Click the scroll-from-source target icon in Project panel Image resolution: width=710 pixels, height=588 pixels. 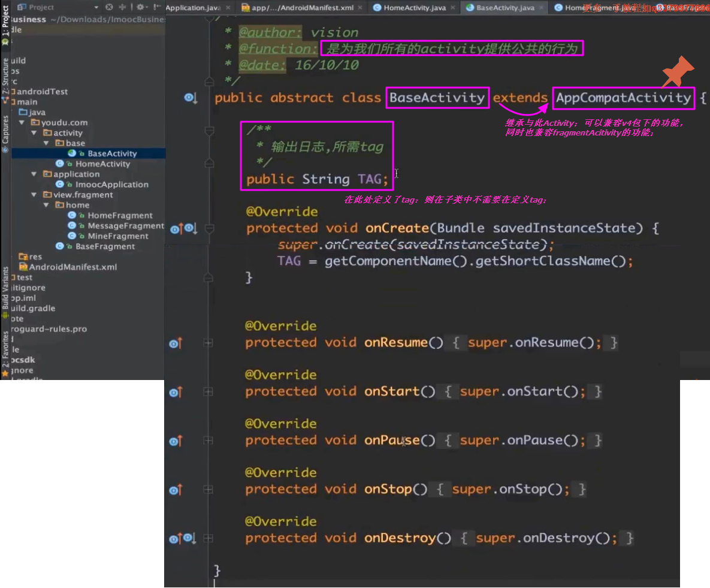(109, 7)
